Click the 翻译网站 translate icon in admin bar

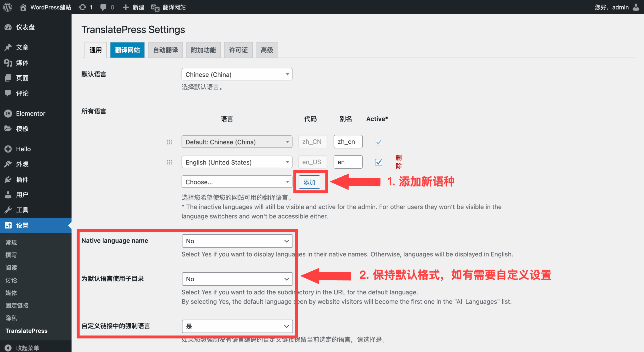(x=155, y=8)
